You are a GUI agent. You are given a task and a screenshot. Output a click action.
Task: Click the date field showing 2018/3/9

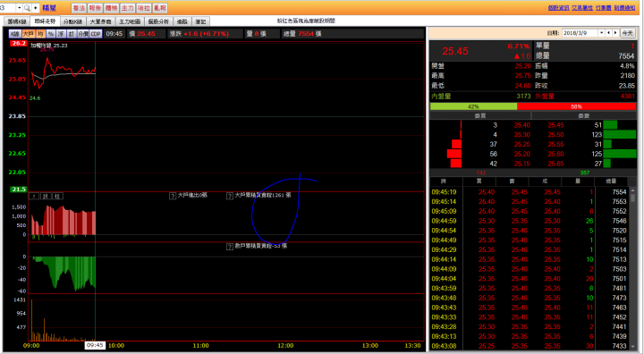pyautogui.click(x=580, y=33)
